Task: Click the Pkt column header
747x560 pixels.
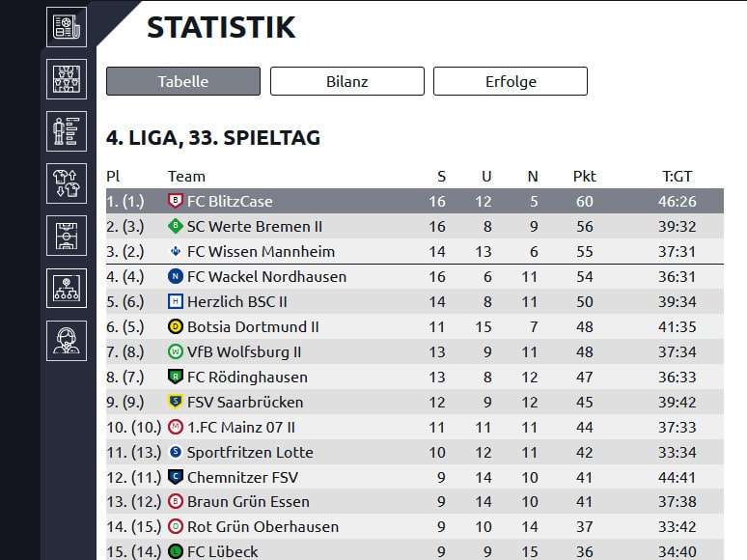Action: (x=584, y=176)
